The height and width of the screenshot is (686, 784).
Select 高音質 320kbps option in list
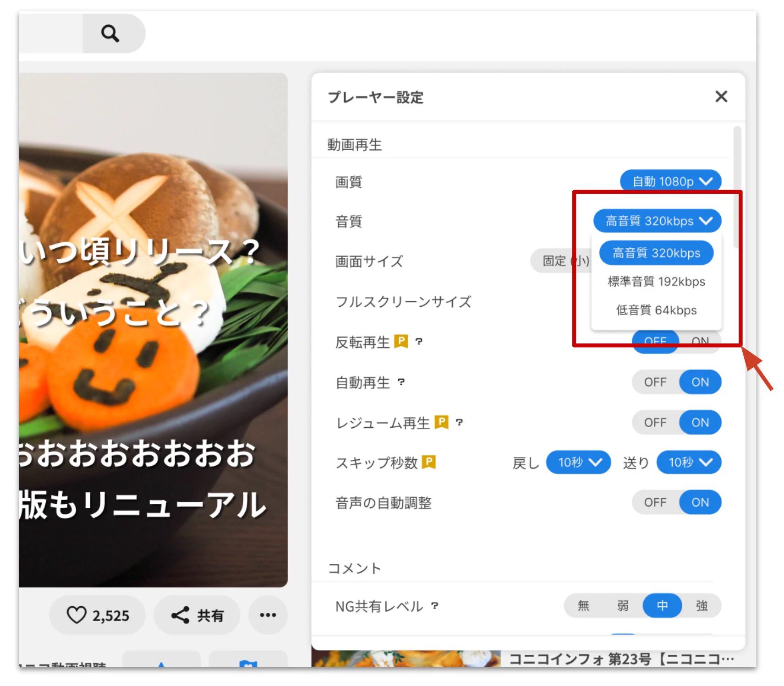[x=656, y=253]
